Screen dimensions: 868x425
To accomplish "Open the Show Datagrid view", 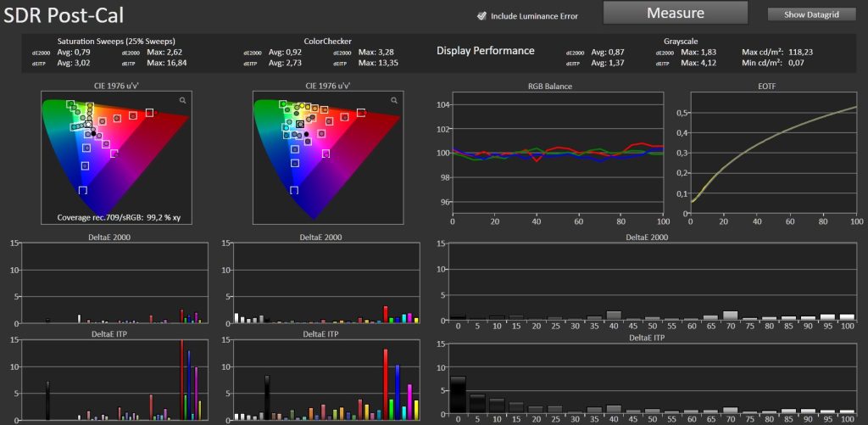I will pos(811,14).
